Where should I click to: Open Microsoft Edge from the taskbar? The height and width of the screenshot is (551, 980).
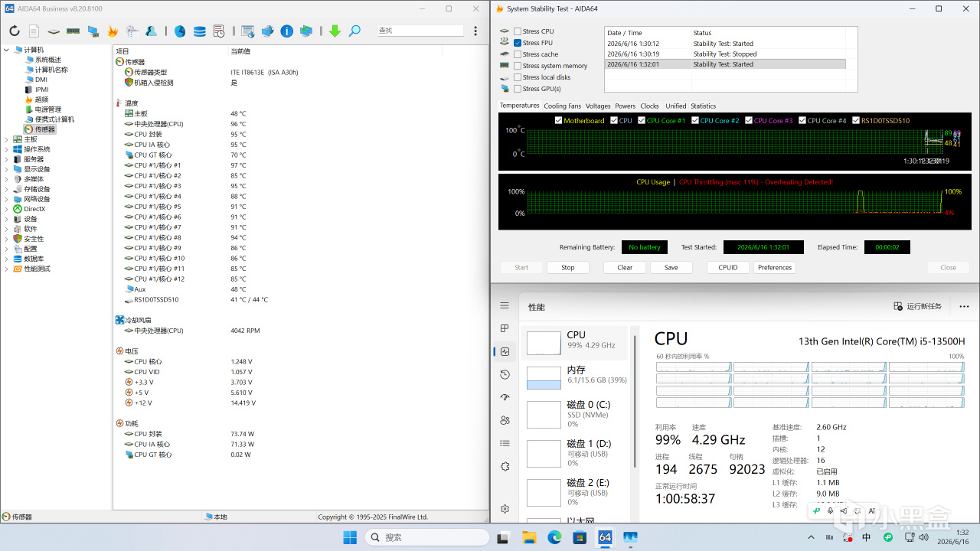(554, 537)
